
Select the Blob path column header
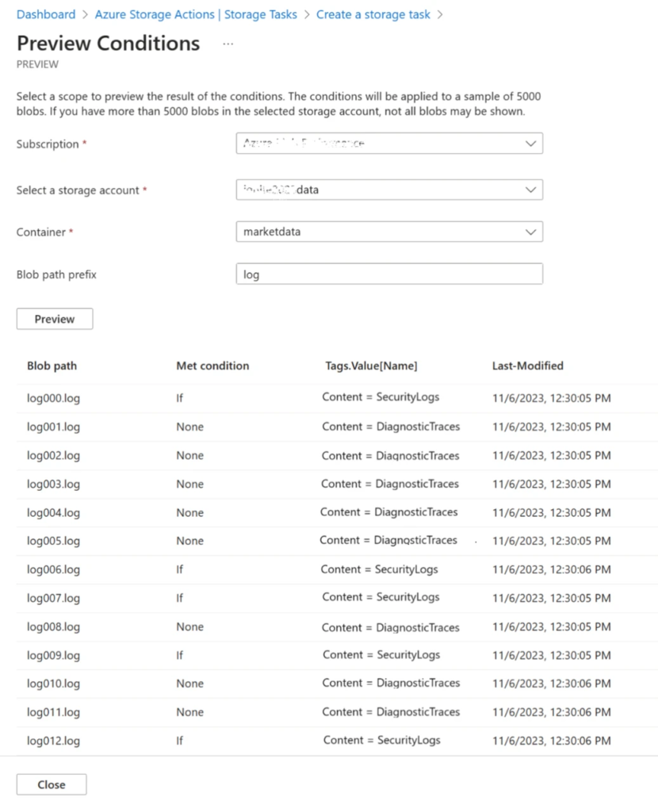(x=50, y=366)
